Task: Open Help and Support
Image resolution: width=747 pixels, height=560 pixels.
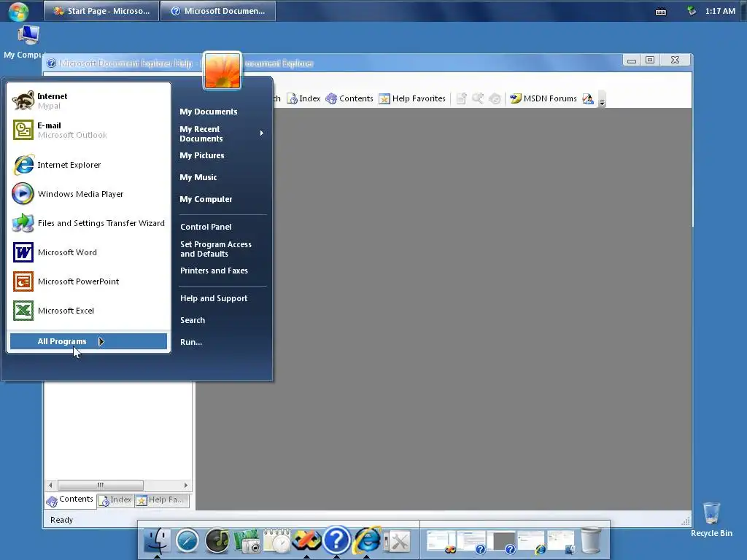Action: click(214, 298)
